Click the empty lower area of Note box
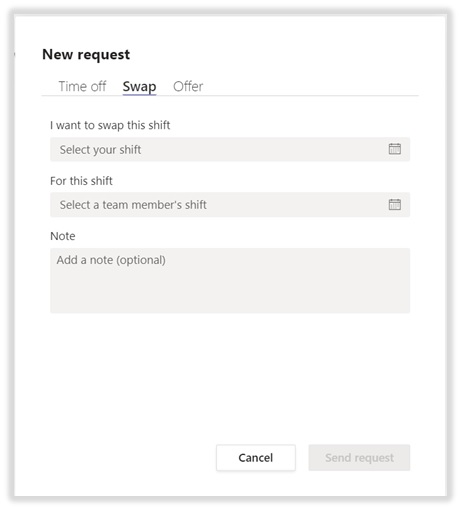 pyautogui.click(x=230, y=293)
